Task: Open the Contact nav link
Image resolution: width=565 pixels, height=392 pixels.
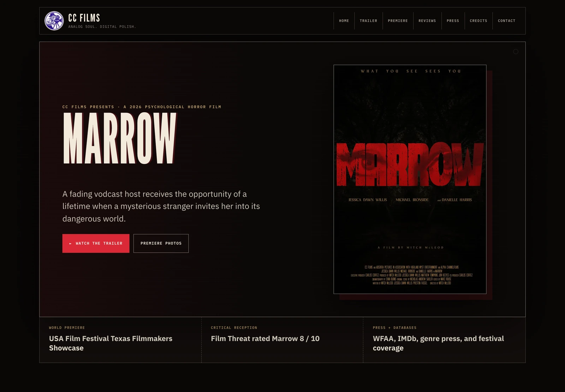Action: point(506,21)
